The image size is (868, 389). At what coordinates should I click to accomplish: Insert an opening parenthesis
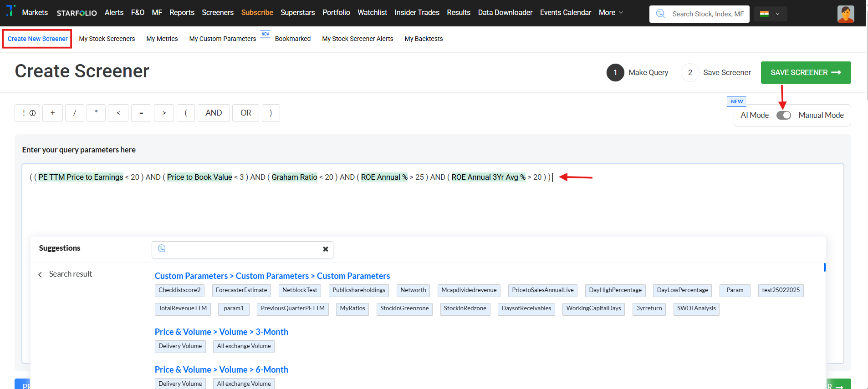click(186, 113)
